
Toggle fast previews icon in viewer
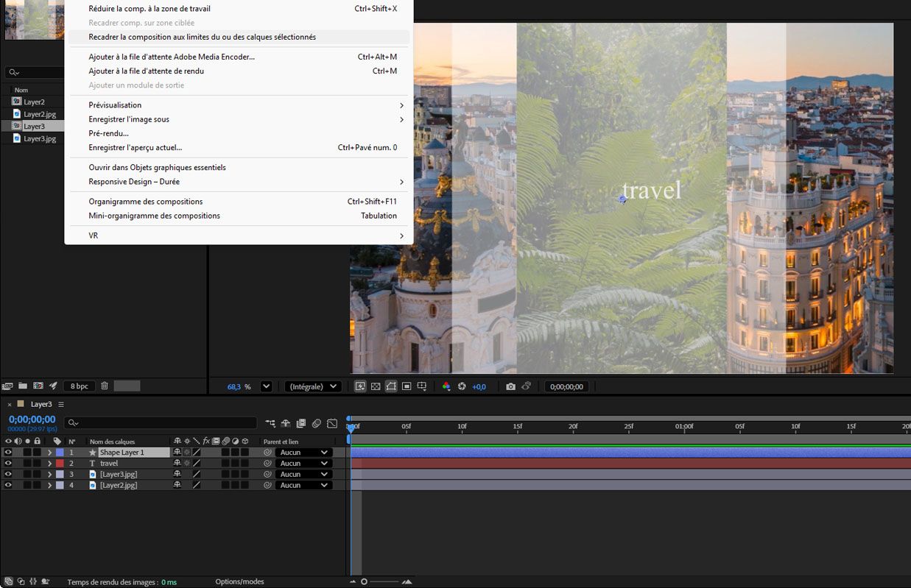tap(361, 386)
